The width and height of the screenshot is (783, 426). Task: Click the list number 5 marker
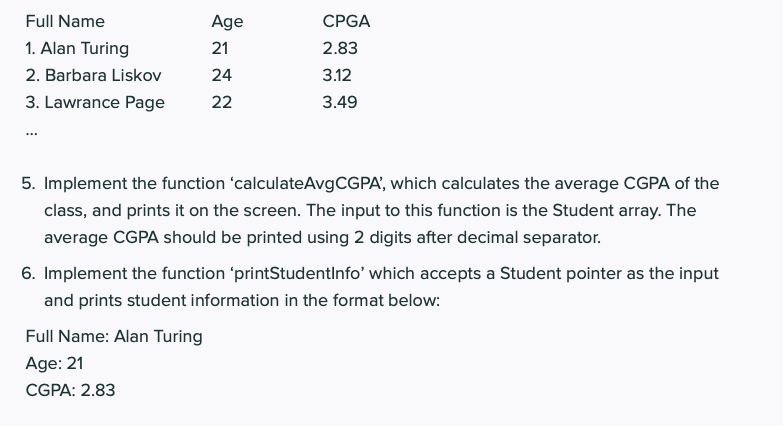point(28,184)
